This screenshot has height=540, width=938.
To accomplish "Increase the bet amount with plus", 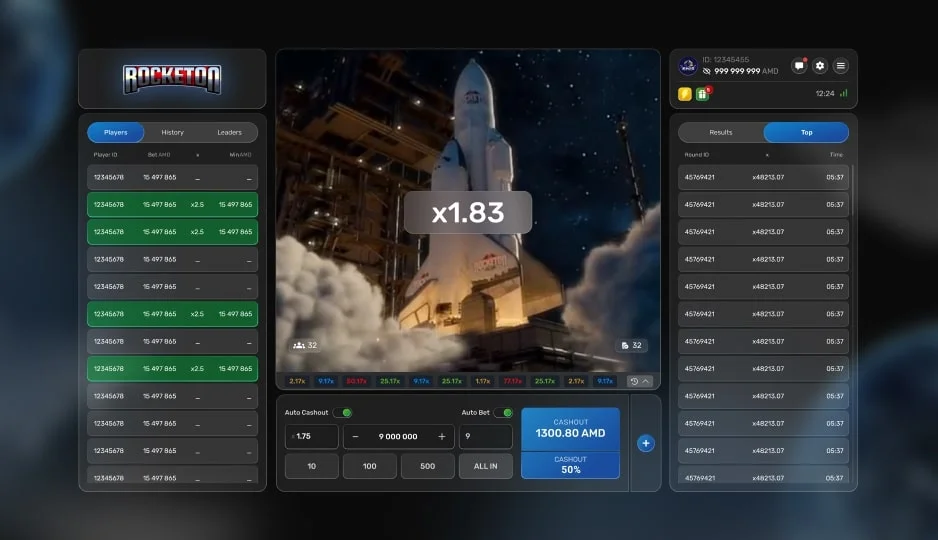I will [x=441, y=437].
